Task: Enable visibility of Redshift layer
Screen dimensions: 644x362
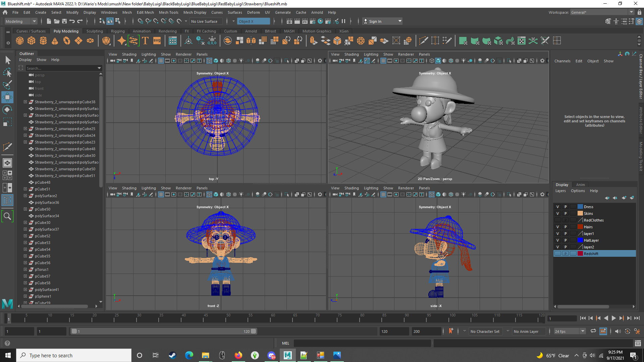Action: [558, 254]
